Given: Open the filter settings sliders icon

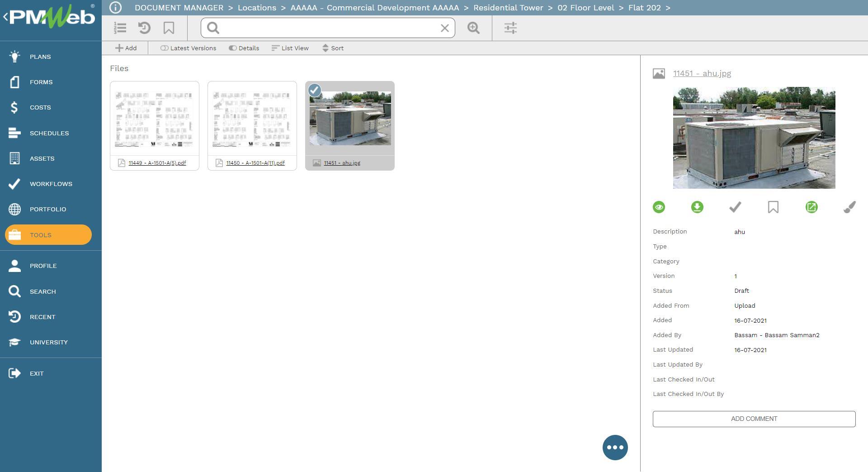Looking at the screenshot, I should [x=510, y=28].
